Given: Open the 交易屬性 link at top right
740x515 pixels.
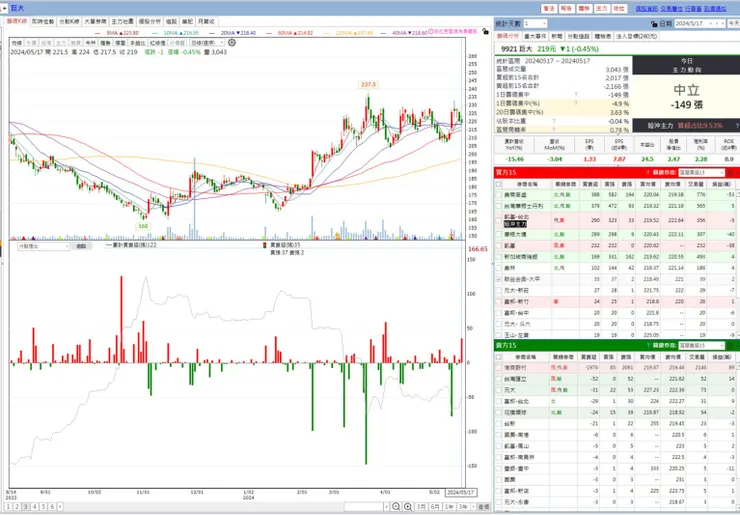Looking at the screenshot, I should pyautogui.click(x=671, y=8).
